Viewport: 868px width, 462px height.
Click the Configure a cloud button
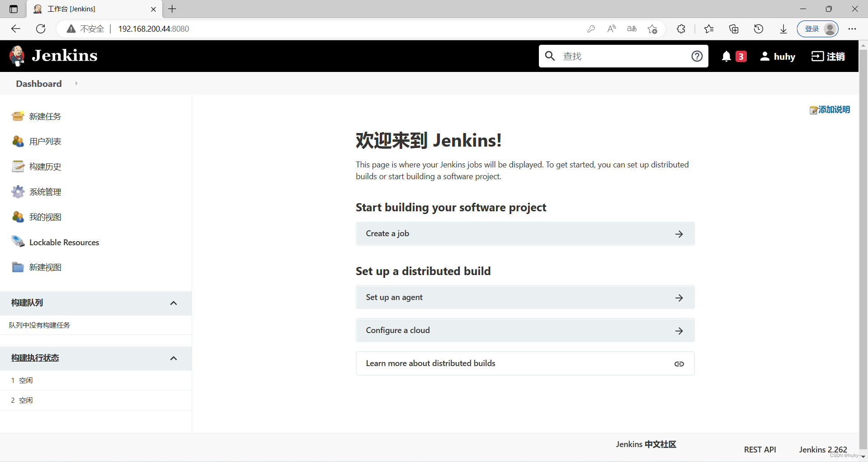click(525, 330)
